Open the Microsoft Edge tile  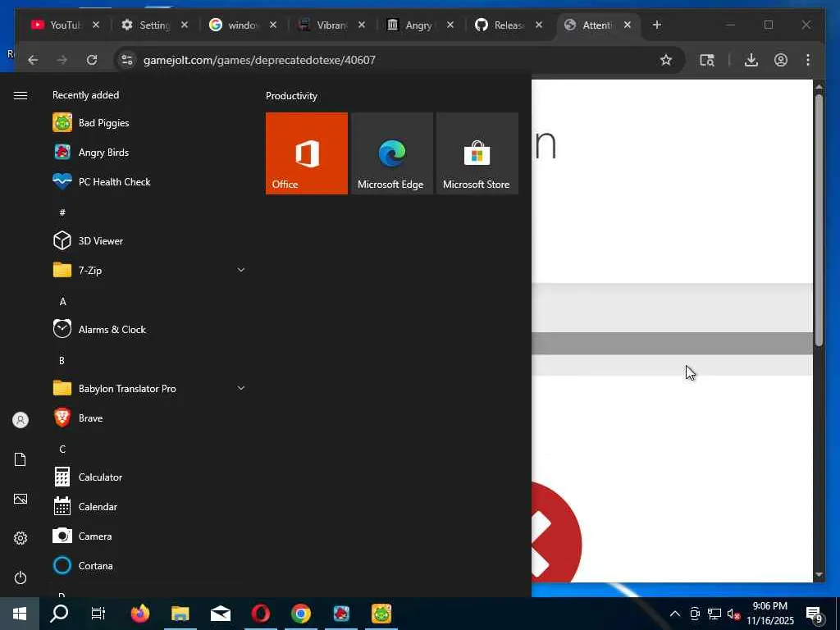pos(391,153)
